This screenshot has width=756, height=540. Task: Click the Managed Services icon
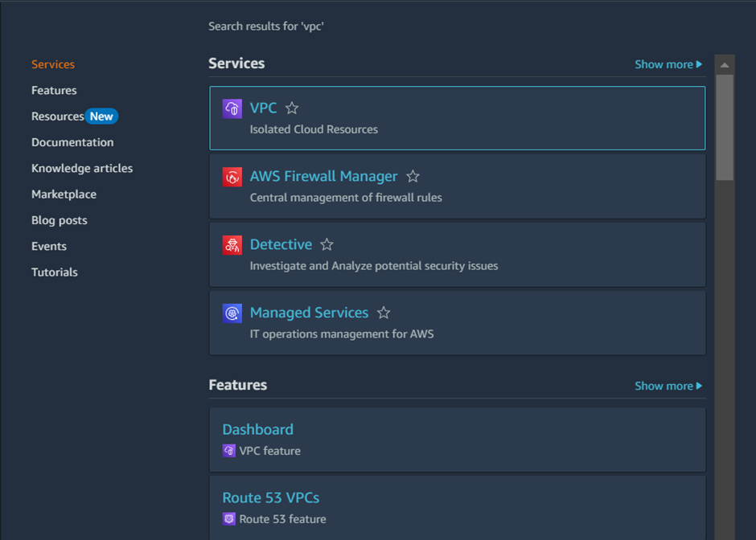pyautogui.click(x=232, y=313)
